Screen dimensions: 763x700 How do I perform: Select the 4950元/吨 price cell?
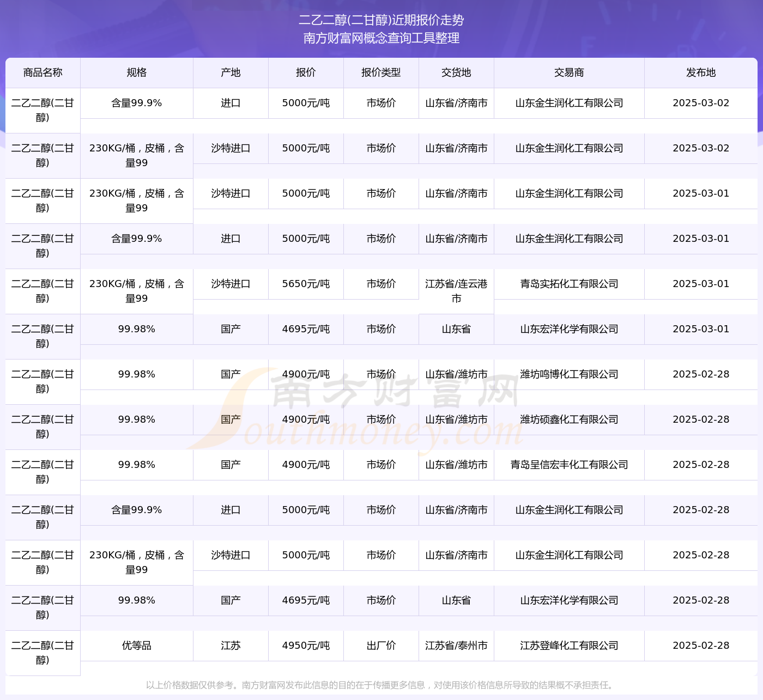point(306,646)
